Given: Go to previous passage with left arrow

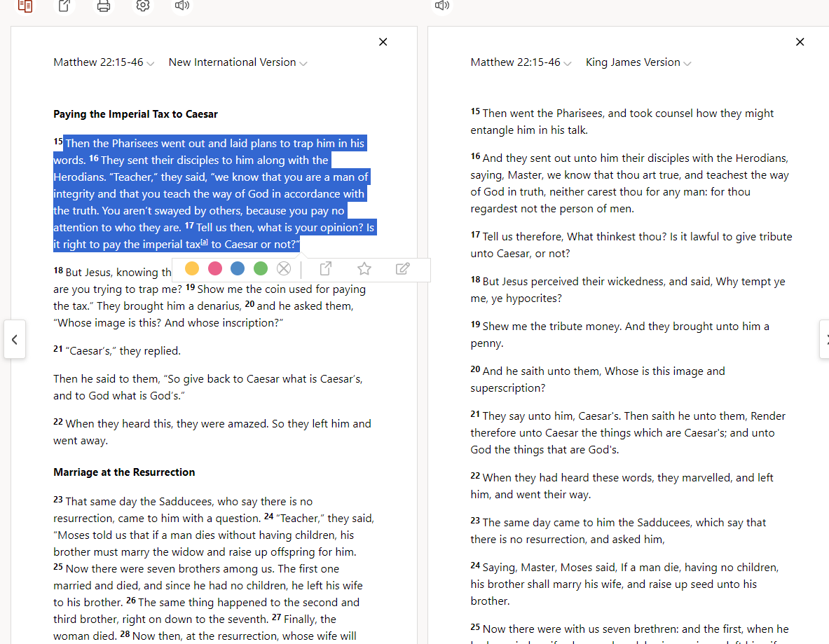Looking at the screenshot, I should (x=15, y=339).
